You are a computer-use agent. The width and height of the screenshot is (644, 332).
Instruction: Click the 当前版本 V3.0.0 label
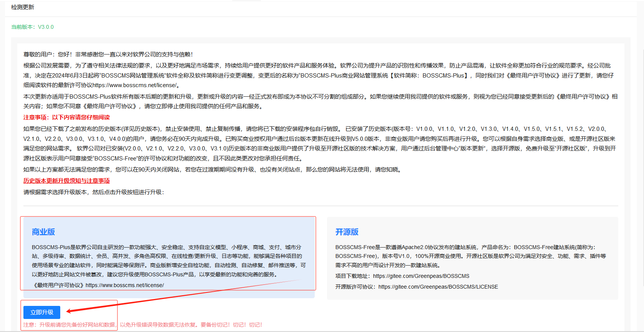(x=32, y=27)
